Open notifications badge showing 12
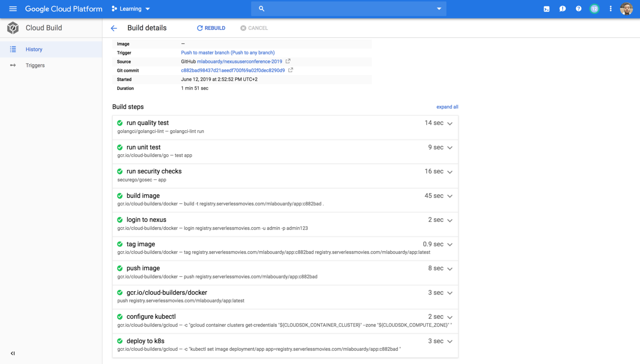This screenshot has height=364, width=640. click(x=594, y=9)
